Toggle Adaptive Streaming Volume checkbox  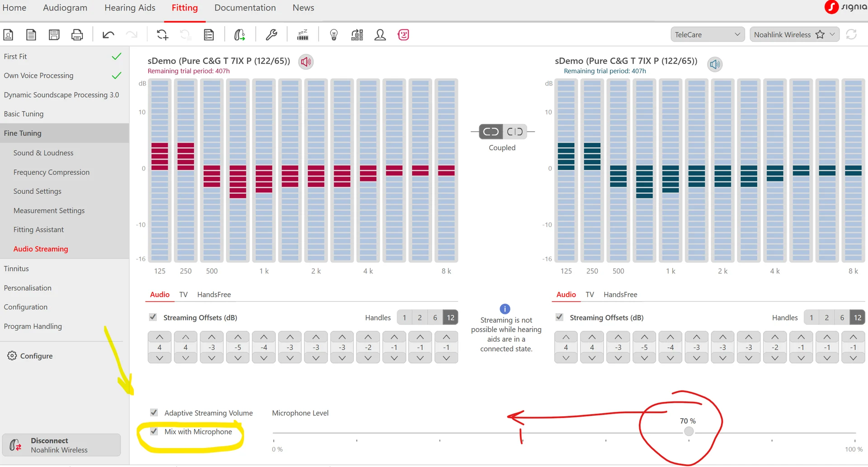click(154, 413)
